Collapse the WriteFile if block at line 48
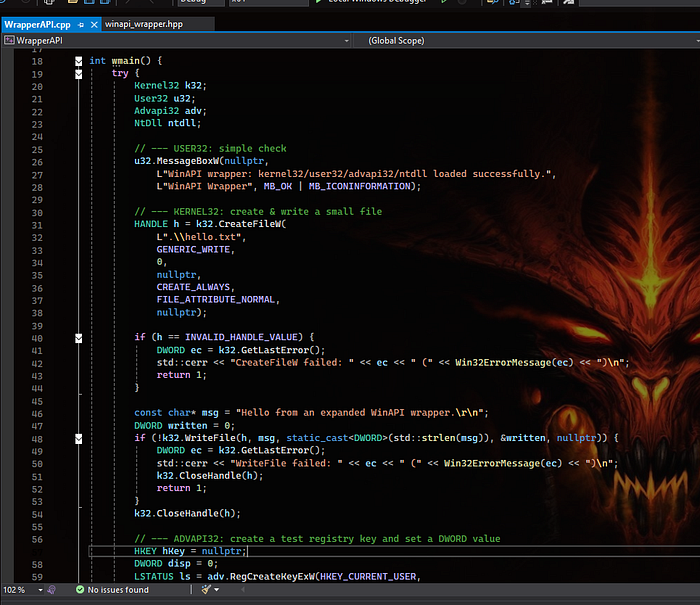This screenshot has width=700, height=605. 79,438
